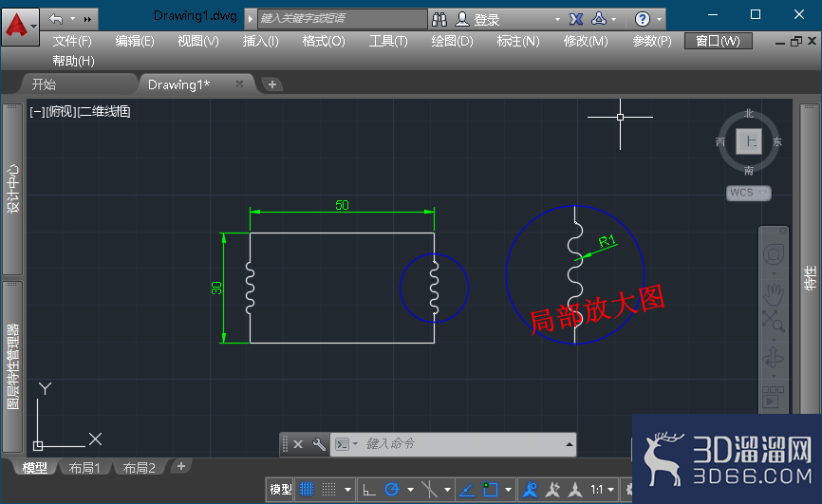Open the Help question mark icon

(643, 19)
